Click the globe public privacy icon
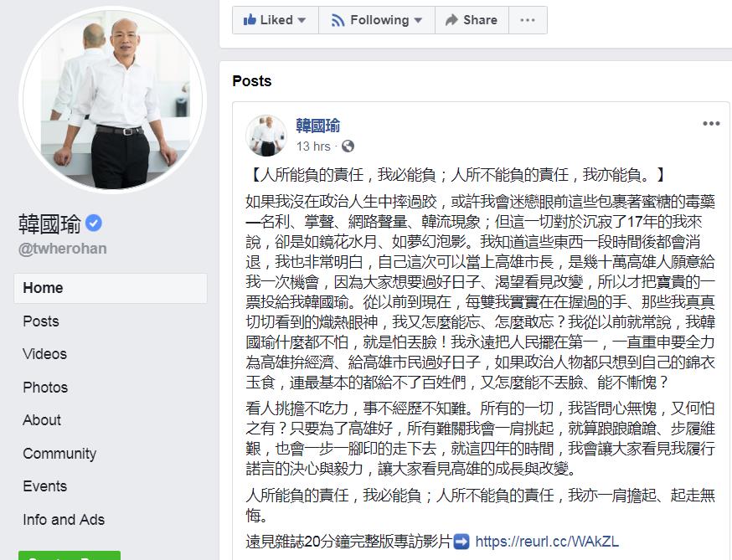 tap(348, 146)
